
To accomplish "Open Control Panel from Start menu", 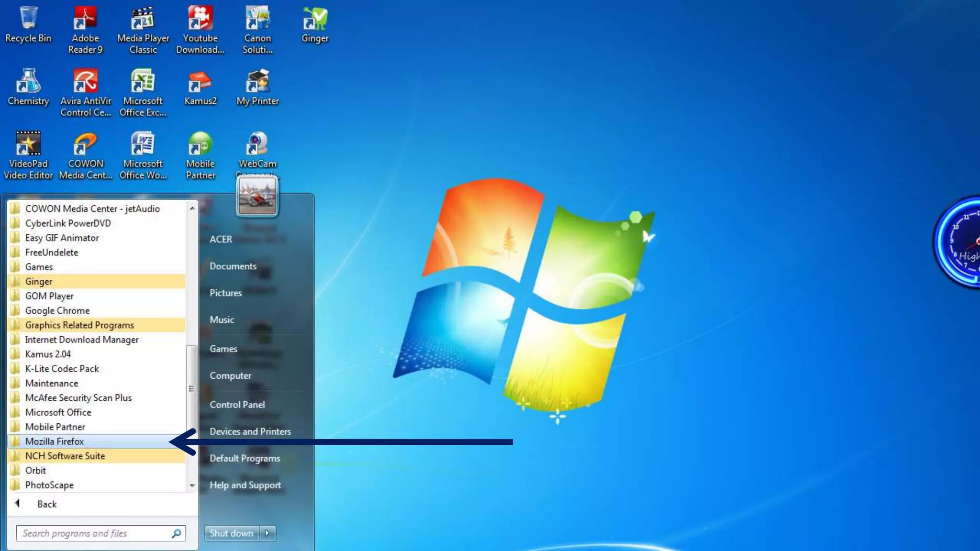I will [237, 405].
